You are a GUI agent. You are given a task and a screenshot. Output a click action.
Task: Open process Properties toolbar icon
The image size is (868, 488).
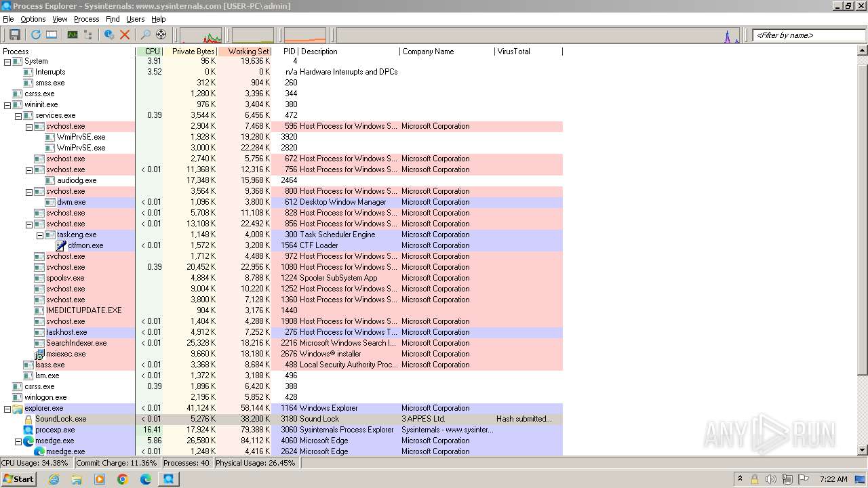(x=108, y=35)
